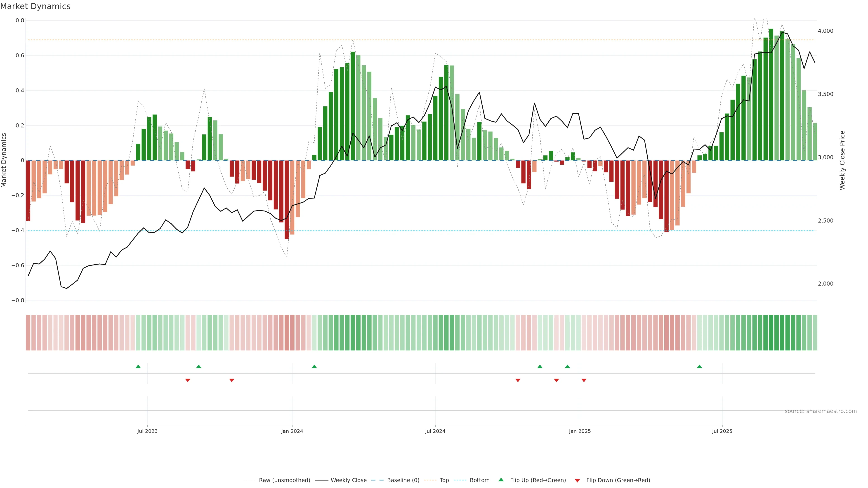Click the first red flip-down marker after Jul 2023
868x488 pixels.
click(188, 380)
